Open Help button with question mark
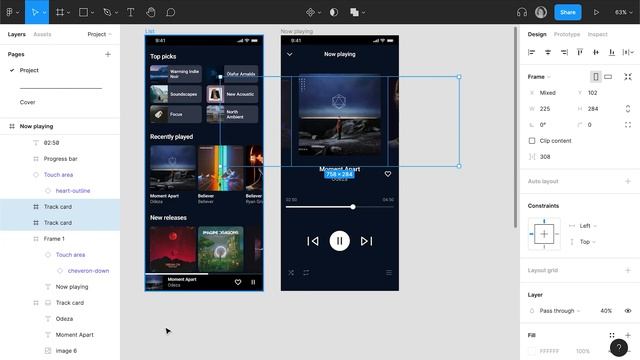Image resolution: width=640 pixels, height=360 pixels. point(619,348)
